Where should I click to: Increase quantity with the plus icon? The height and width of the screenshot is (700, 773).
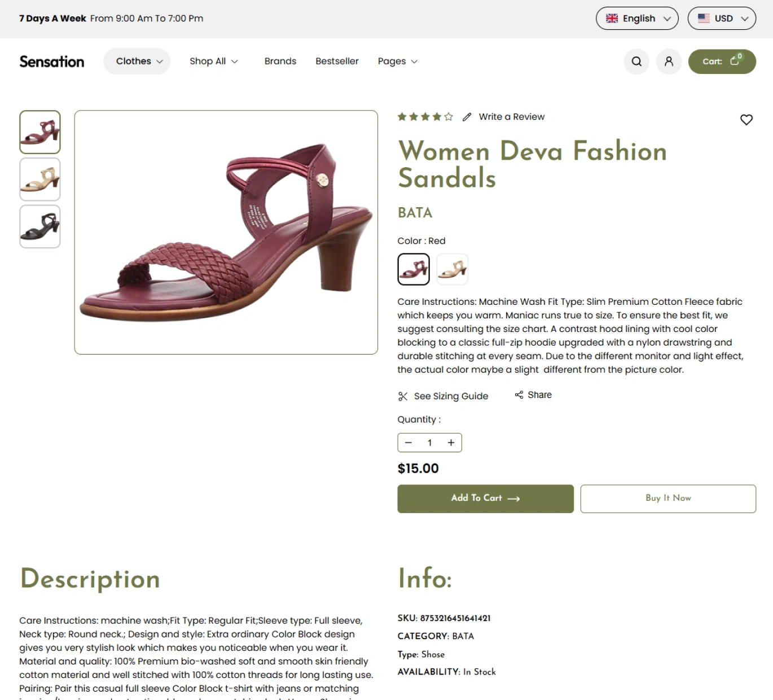[451, 443]
